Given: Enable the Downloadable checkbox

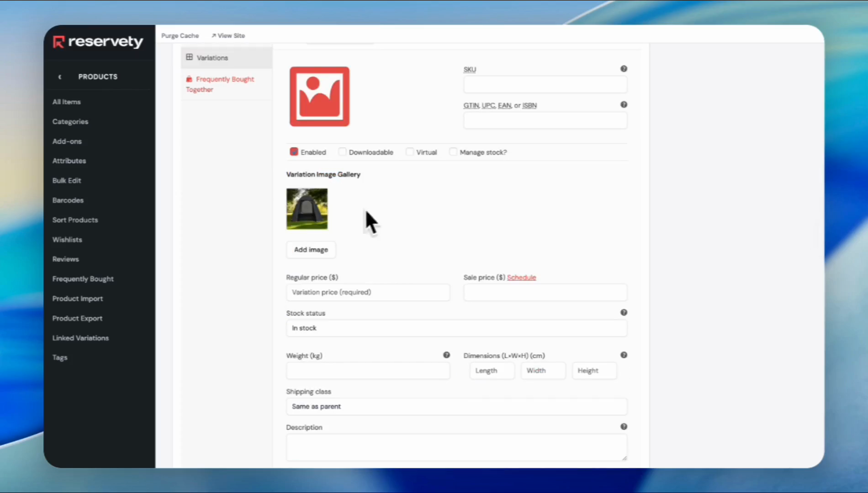Looking at the screenshot, I should pyautogui.click(x=342, y=152).
